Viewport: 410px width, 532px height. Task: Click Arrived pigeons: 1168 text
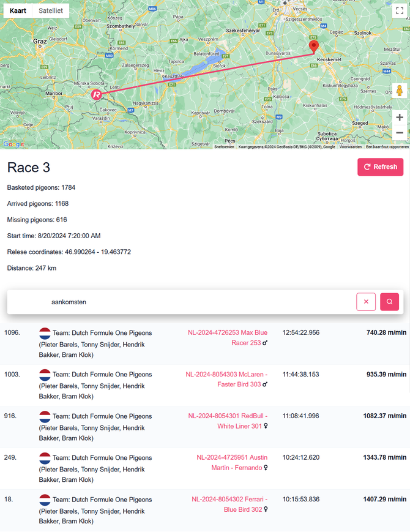(38, 204)
